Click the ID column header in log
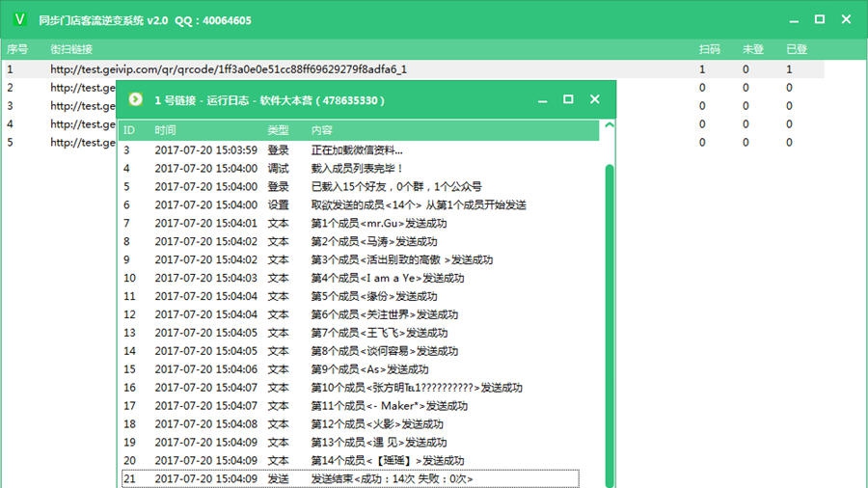 (129, 130)
